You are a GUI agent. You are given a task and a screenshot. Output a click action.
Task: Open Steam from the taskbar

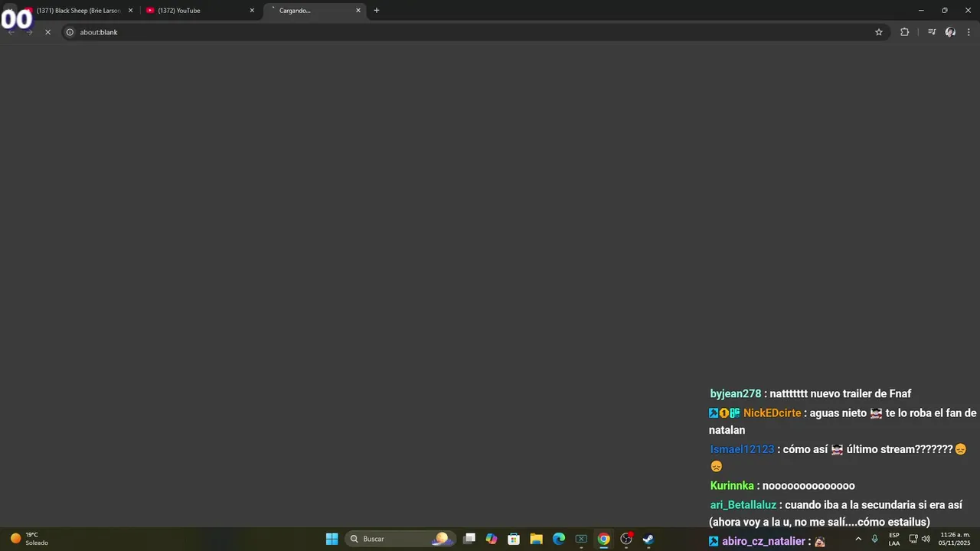pyautogui.click(x=648, y=539)
